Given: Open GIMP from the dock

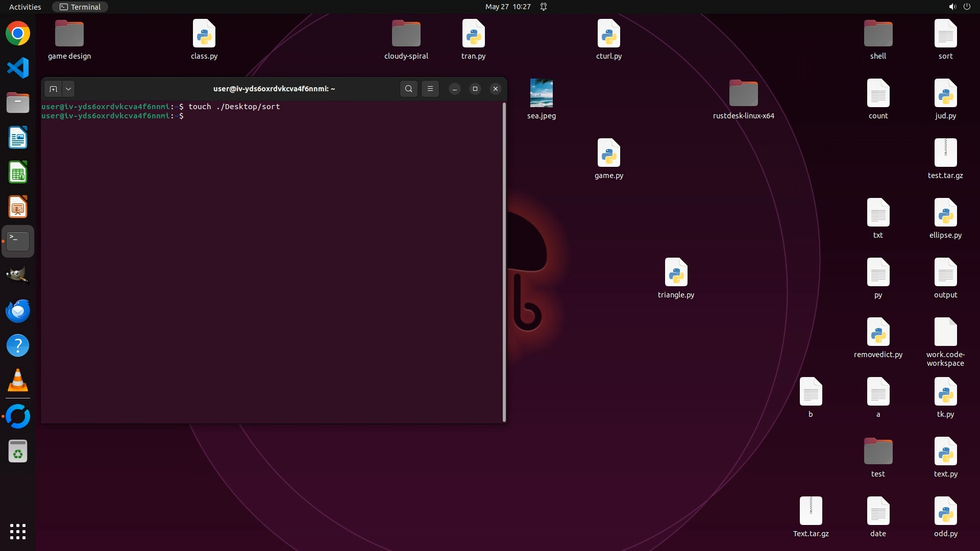Looking at the screenshot, I should point(18,275).
